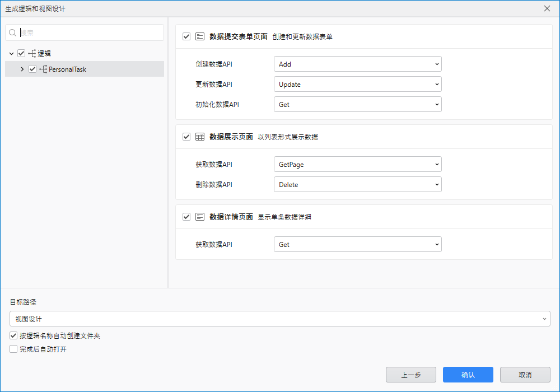
Task: Open the 更新数据API dropdown showing Update
Action: [x=357, y=84]
